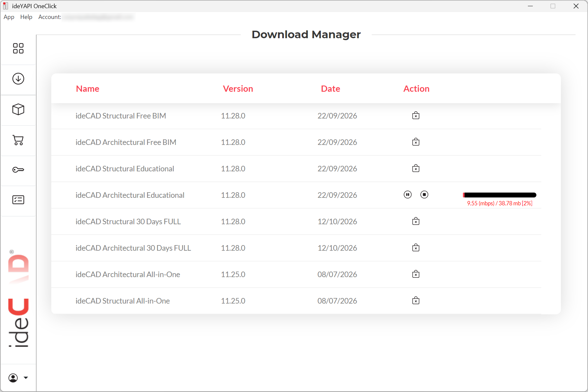Pause the ideCAD Architectural Educational download

[408, 195]
